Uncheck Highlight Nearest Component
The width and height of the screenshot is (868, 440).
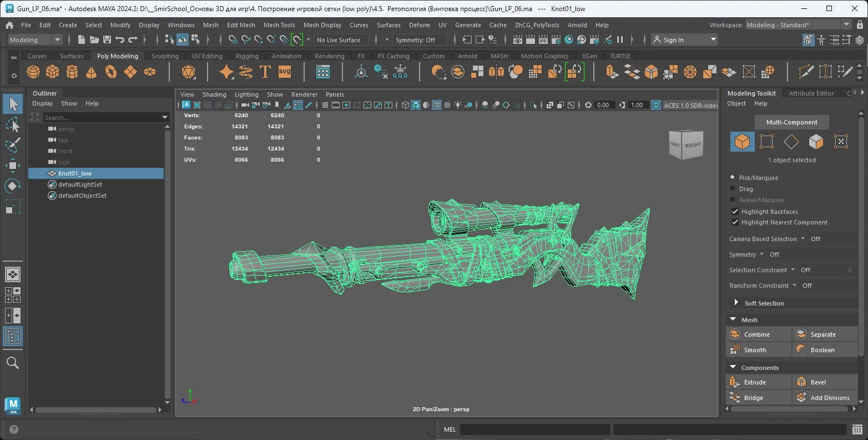click(x=735, y=222)
